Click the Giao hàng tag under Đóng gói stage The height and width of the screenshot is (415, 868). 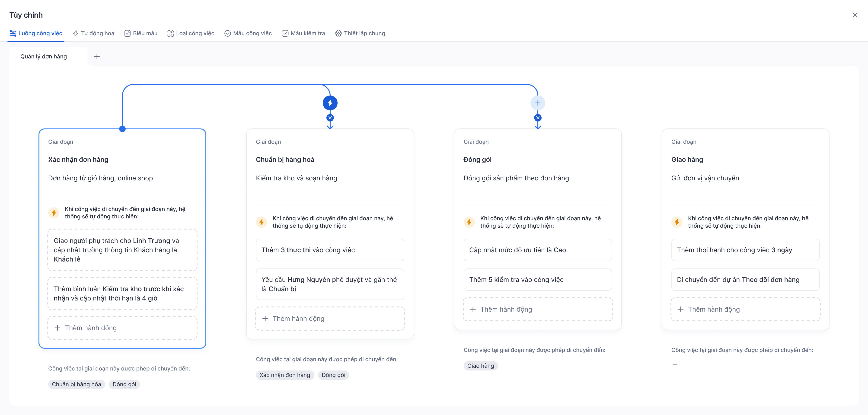[480, 366]
